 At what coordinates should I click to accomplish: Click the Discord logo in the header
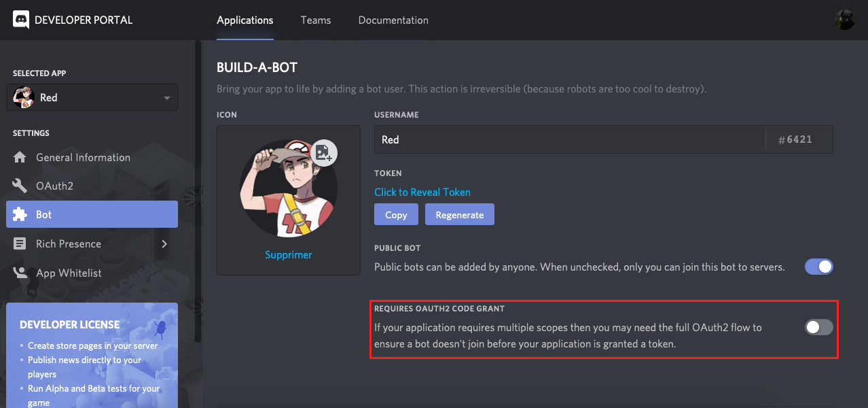[21, 20]
